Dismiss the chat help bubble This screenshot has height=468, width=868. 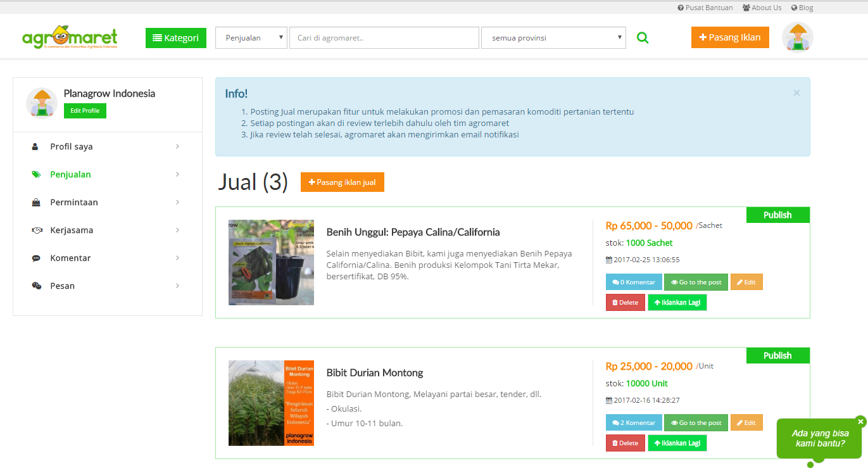[x=860, y=421]
